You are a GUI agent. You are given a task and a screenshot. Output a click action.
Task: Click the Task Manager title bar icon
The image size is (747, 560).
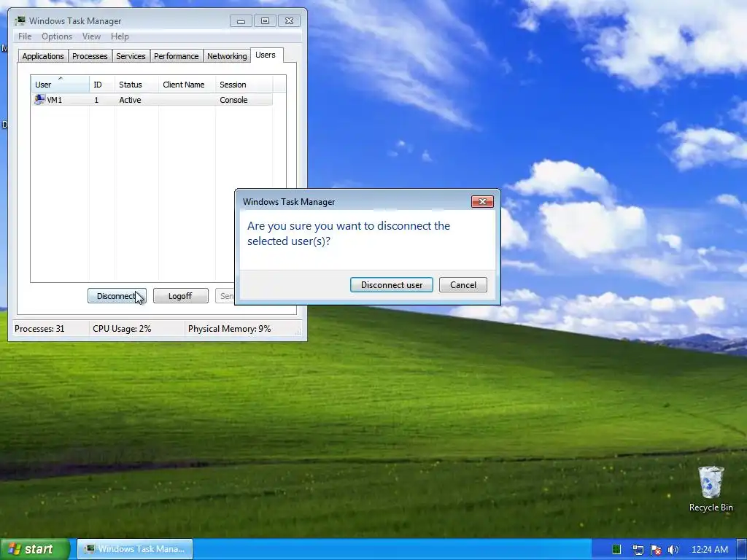[20, 20]
